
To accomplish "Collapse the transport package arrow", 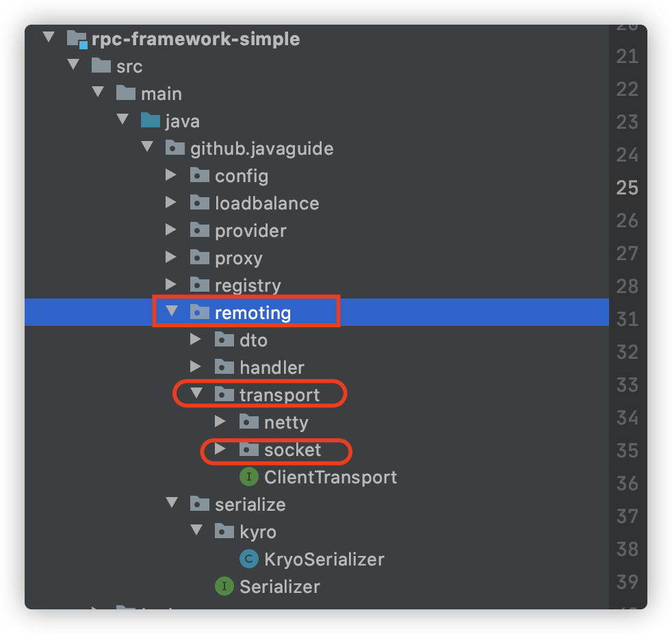I will coord(196,395).
